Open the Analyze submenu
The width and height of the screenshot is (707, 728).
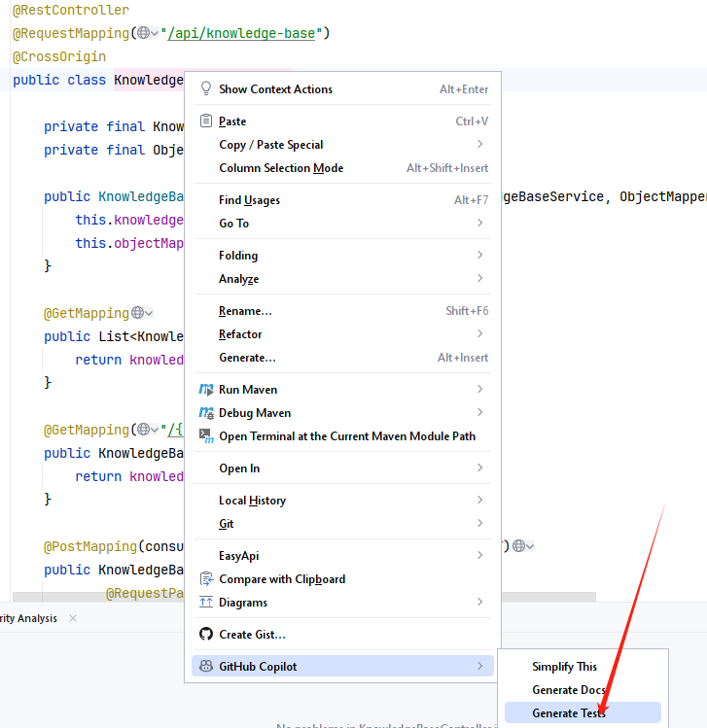(342, 279)
